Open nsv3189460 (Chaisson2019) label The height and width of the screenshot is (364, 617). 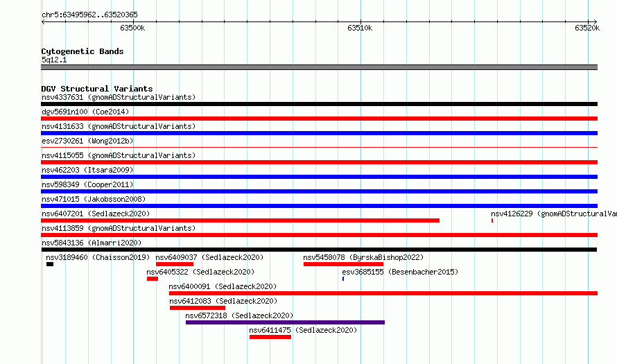[x=98, y=257]
